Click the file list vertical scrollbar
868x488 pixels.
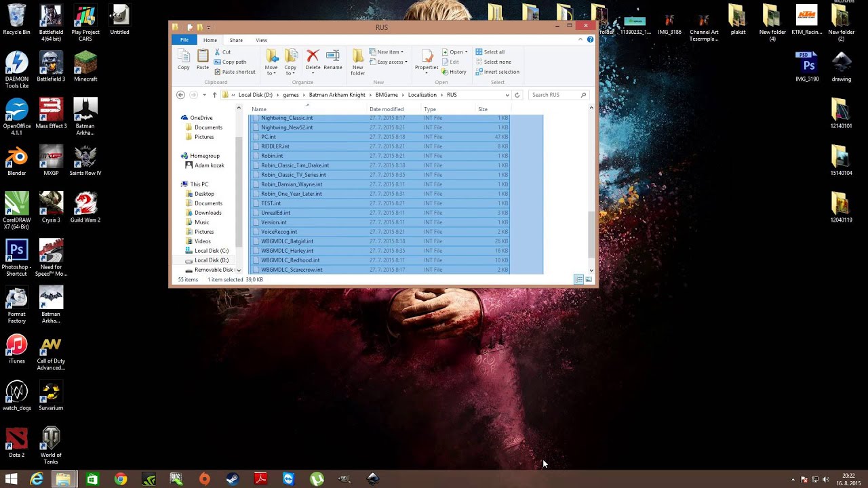click(x=591, y=234)
